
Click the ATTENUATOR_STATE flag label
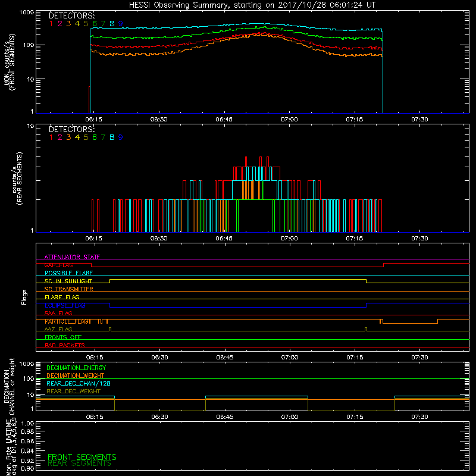point(72,257)
